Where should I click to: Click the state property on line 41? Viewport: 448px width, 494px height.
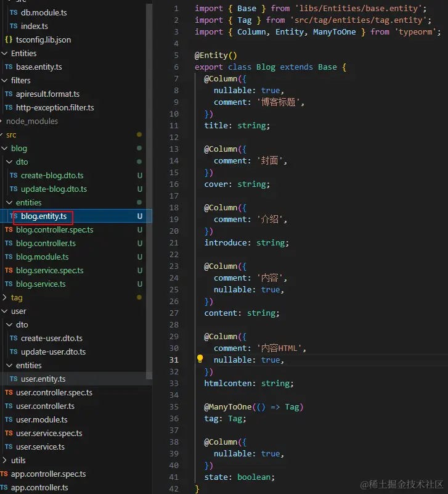216,477
